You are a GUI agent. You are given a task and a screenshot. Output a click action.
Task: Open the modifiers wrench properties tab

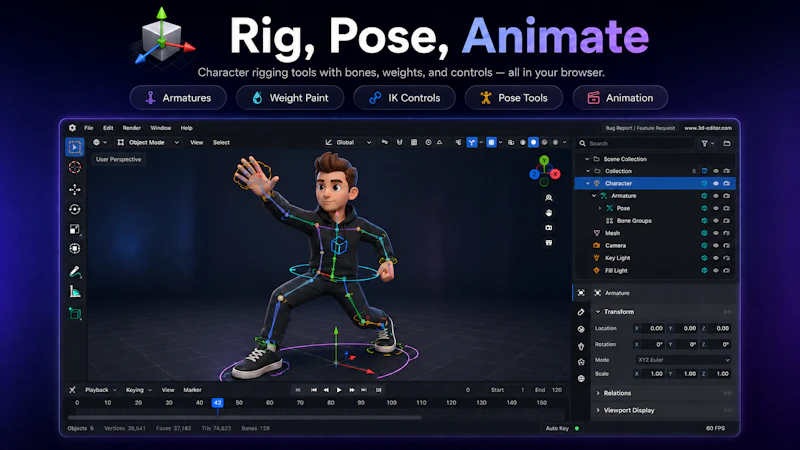tap(581, 311)
